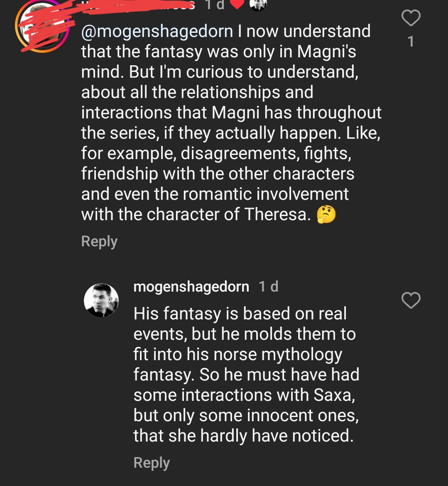Image resolution: width=448 pixels, height=486 pixels.
Task: Reply to mogenshagedorn's response
Action: pos(151,462)
